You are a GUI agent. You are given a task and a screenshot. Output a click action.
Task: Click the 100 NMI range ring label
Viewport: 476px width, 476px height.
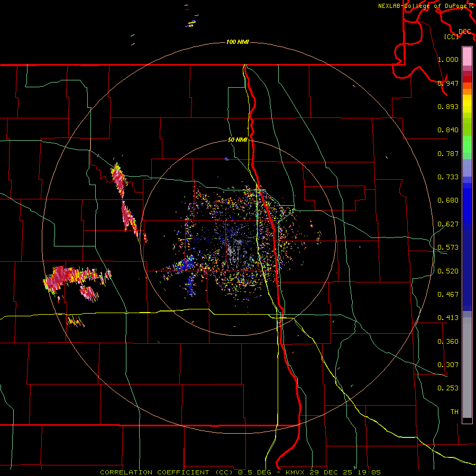[237, 42]
